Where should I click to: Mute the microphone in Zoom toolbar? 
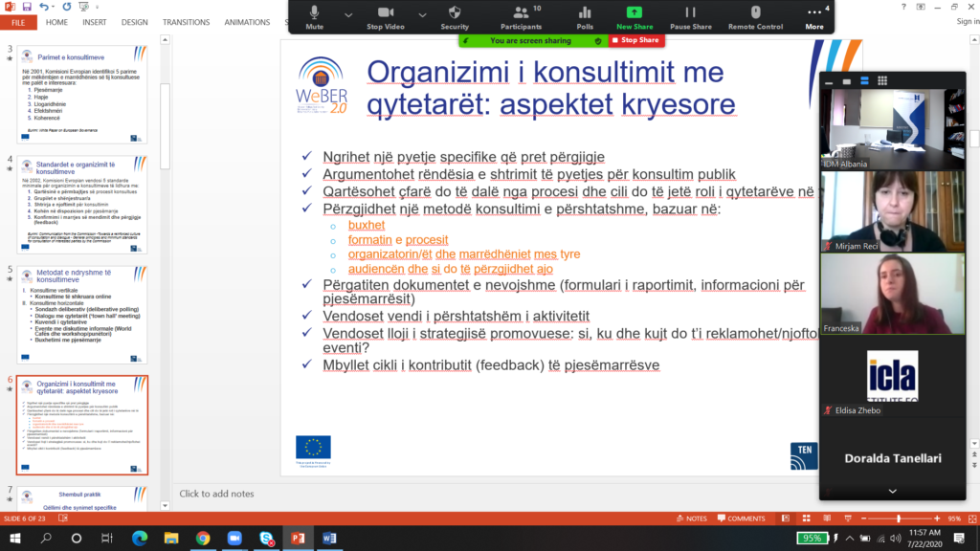(314, 17)
